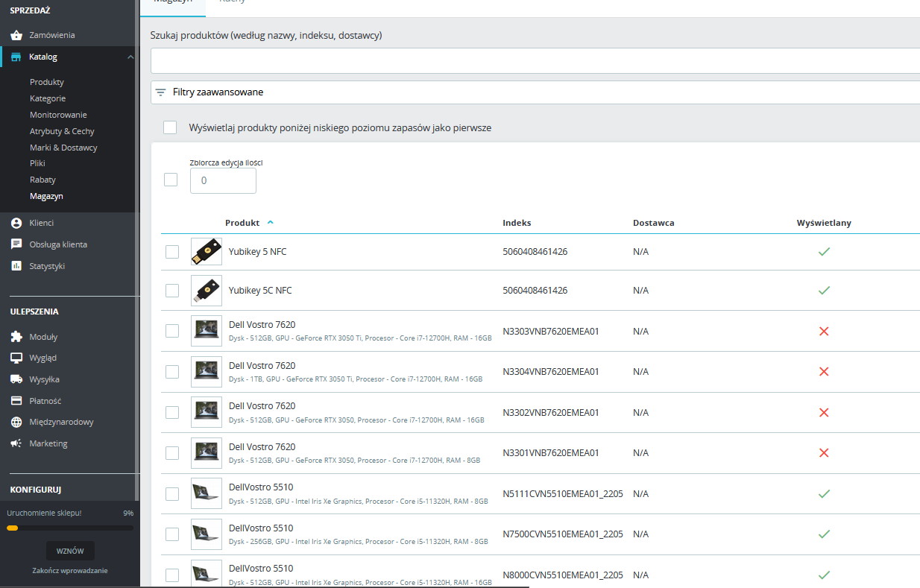Open Marki & Dostawcy submenu item
Screen dimensions: 920x588
[x=63, y=148]
